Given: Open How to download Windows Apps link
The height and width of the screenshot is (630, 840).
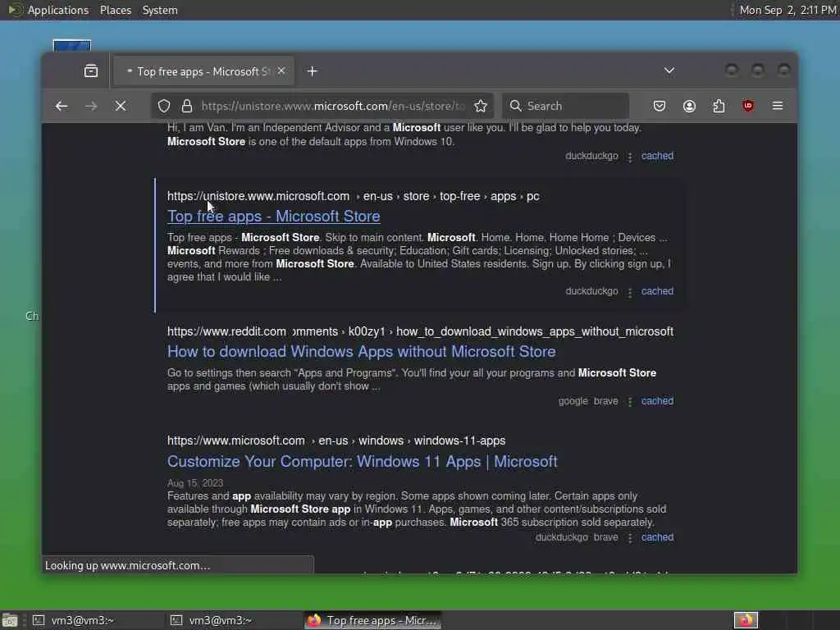Looking at the screenshot, I should [x=362, y=352].
